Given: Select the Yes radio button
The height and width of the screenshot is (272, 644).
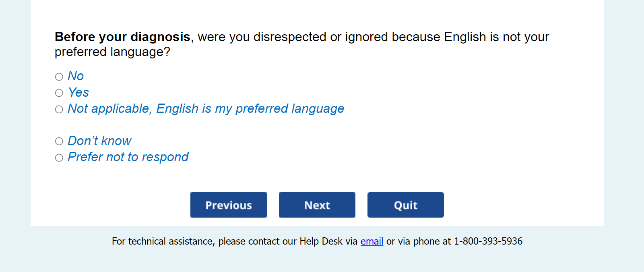Looking at the screenshot, I should click(59, 93).
